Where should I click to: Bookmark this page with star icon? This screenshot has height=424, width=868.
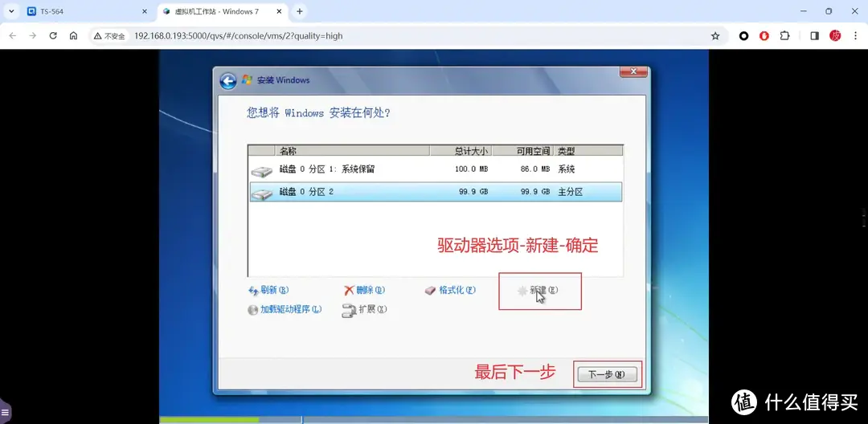point(715,36)
